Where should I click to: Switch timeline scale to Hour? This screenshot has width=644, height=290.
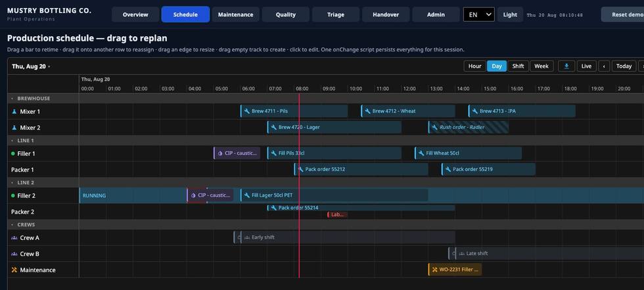click(474, 66)
